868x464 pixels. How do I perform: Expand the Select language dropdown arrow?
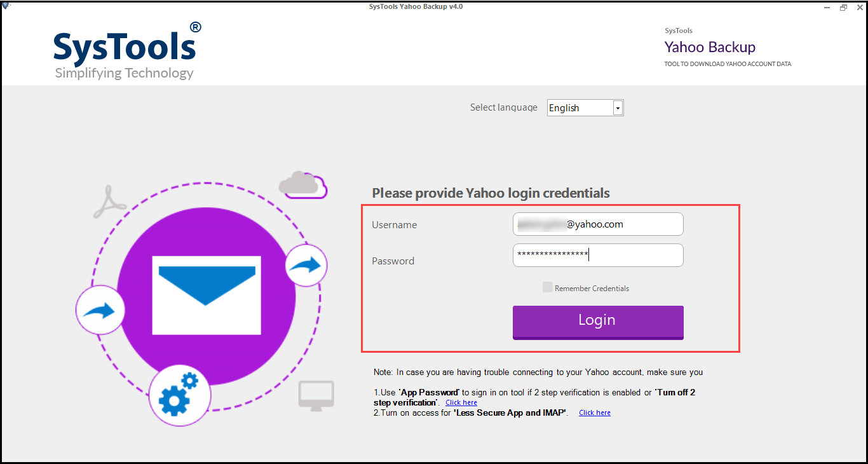point(617,108)
